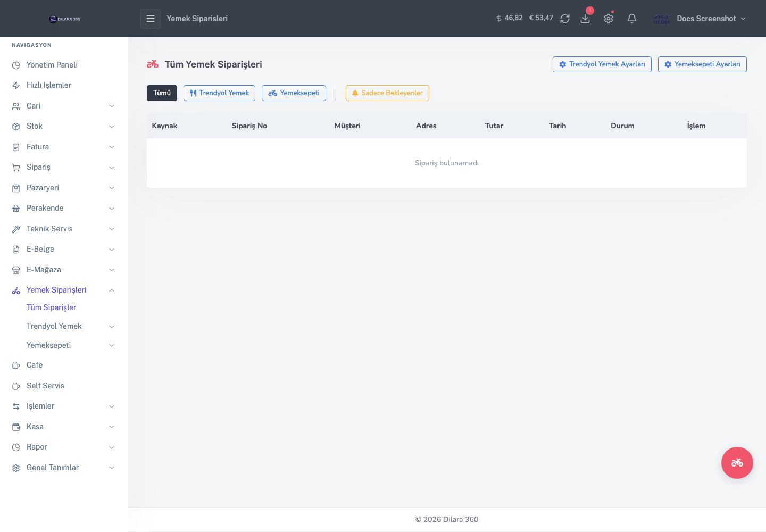Open Tüm Siparişler submenu item
Screen dimensions: 766x532
pyautogui.click(x=52, y=307)
